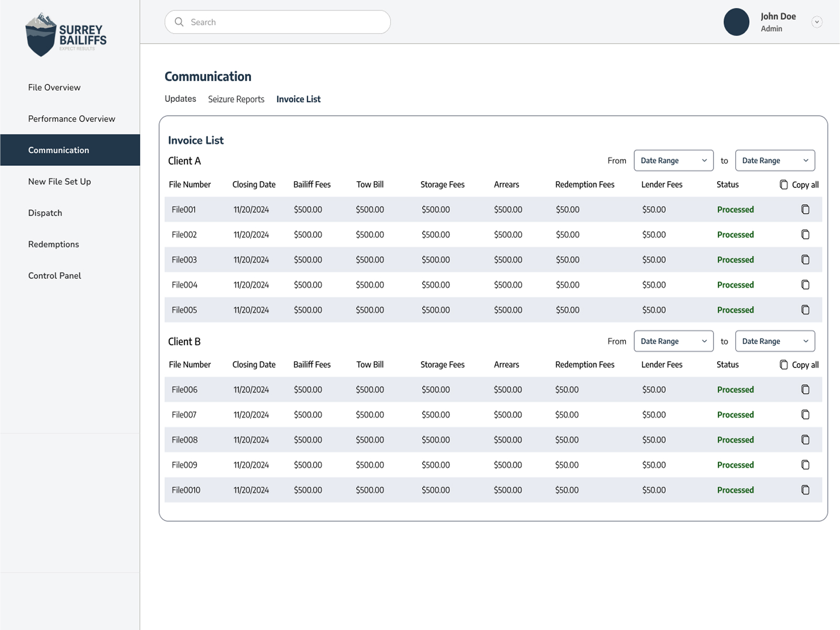Viewport: 840px width, 630px height.
Task: Open the Dispatch section from the sidebar
Action: 45,213
